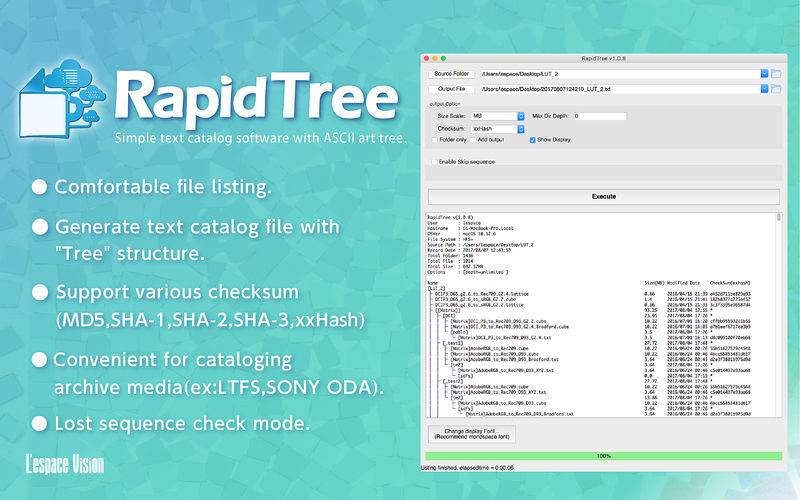This screenshot has height=500, width=800.
Task: Select the [LUT_2] root tree row
Action: tap(436, 289)
